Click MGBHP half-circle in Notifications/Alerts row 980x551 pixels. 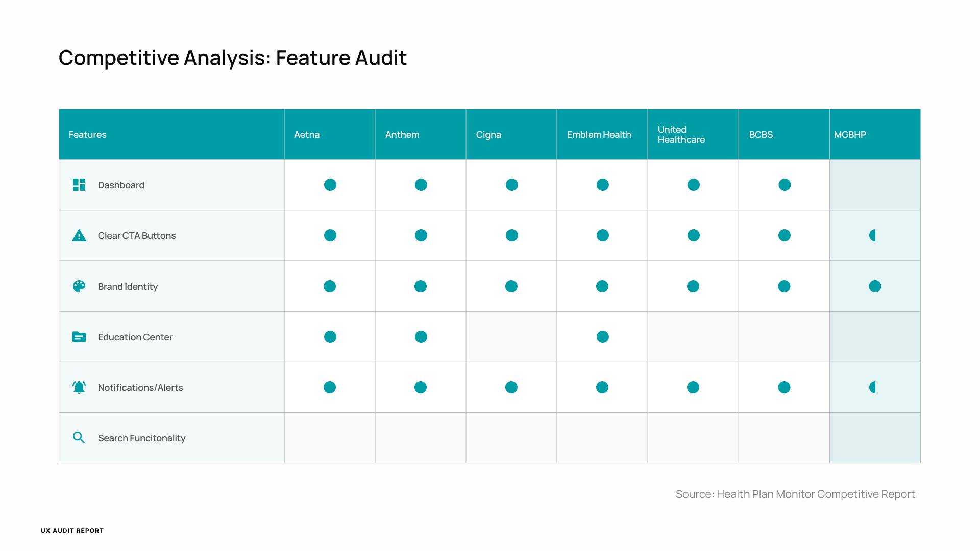[x=873, y=387]
